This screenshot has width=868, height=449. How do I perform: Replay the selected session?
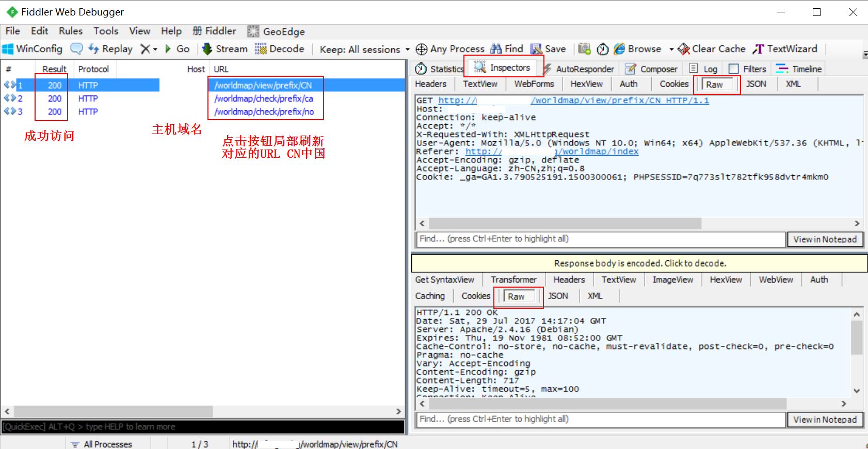(110, 49)
